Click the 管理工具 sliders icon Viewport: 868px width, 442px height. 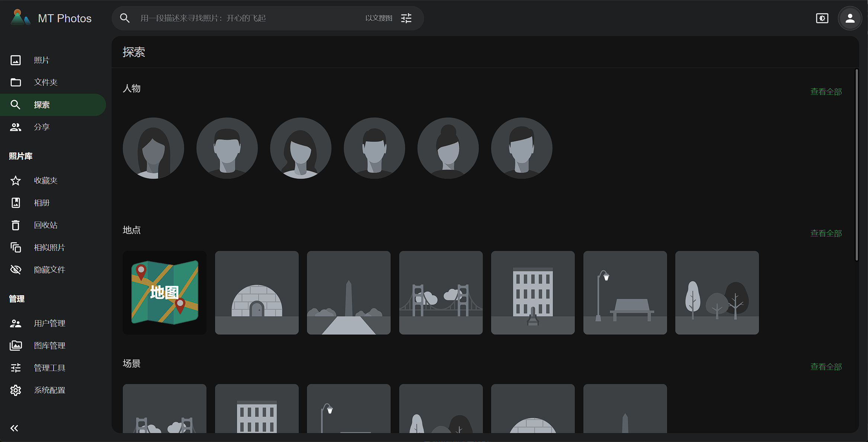[16, 368]
